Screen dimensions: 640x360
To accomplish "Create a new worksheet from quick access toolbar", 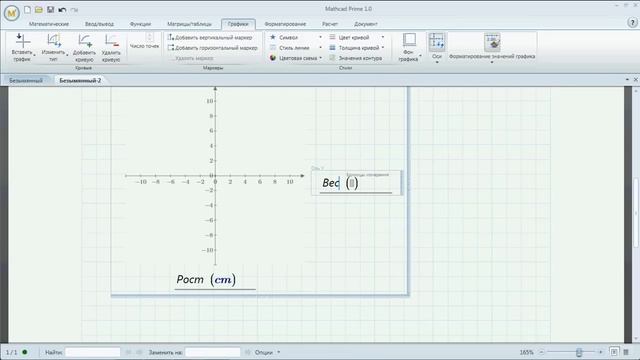I will click(27, 9).
